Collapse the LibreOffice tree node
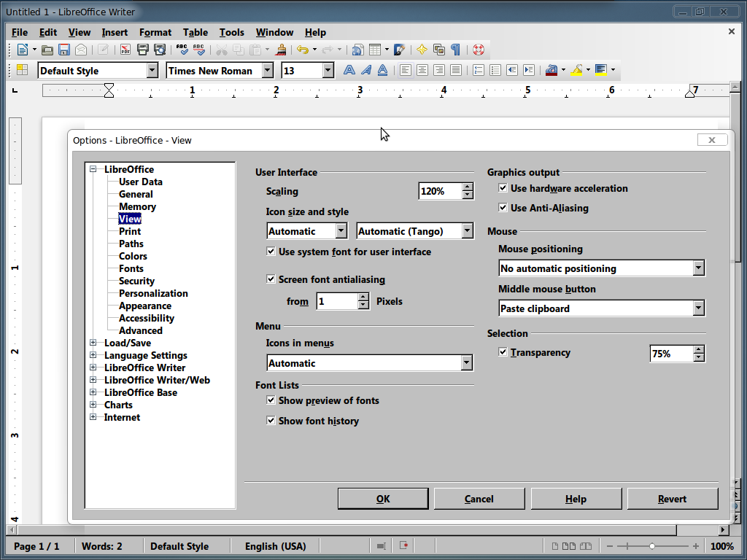 click(93, 168)
